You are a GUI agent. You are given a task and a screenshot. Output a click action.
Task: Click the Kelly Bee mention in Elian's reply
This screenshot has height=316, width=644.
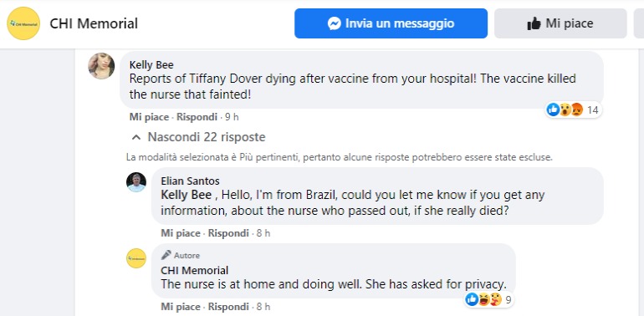click(187, 195)
